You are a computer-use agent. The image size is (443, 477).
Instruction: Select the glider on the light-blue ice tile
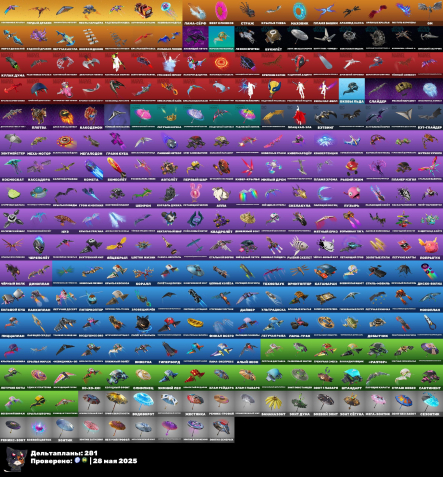click(x=352, y=89)
